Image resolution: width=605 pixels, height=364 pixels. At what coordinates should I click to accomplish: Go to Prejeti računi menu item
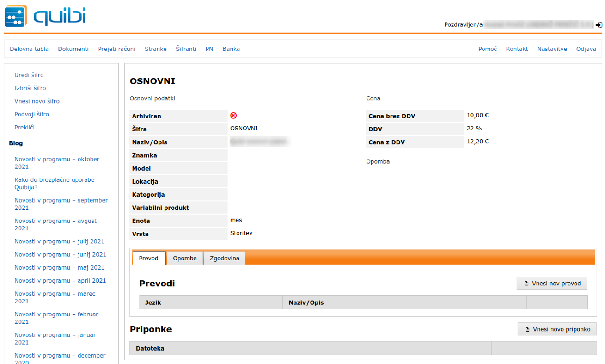click(x=117, y=49)
